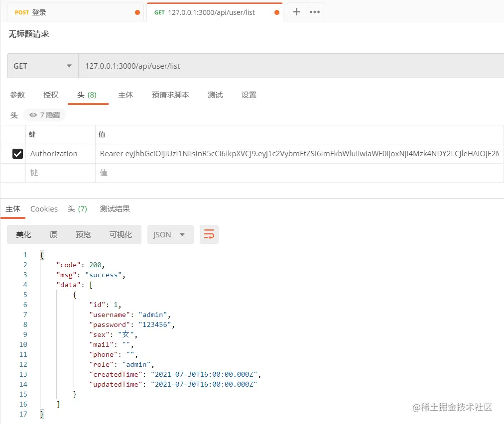Screen dimensions: 504x424
Task: Toggle word wrap for the response body
Action: [209, 234]
